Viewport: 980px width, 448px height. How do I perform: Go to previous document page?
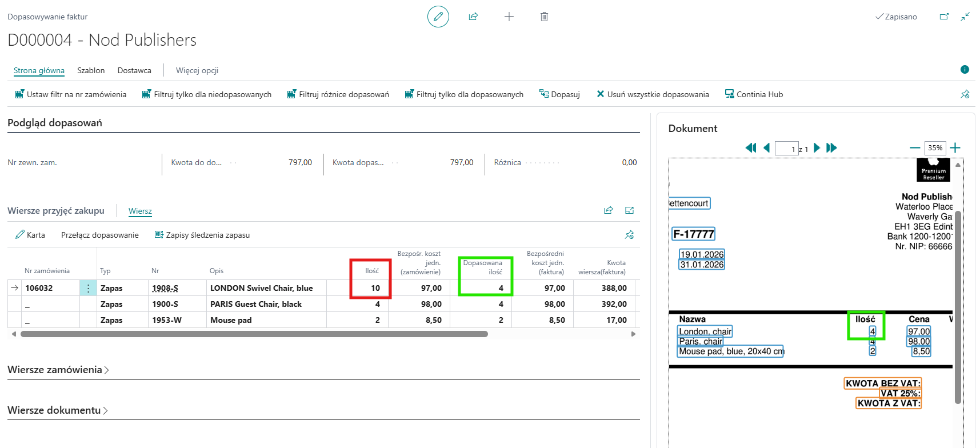click(x=766, y=147)
